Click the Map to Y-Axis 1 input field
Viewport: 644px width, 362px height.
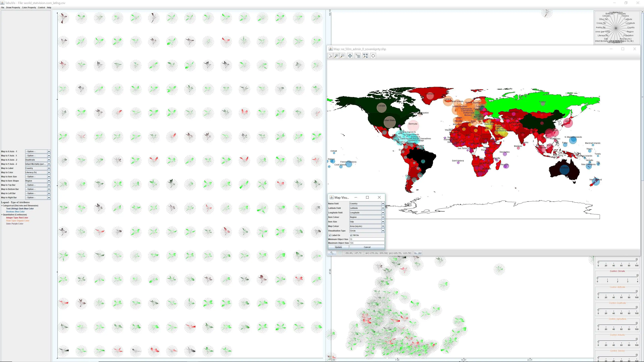tap(38, 156)
